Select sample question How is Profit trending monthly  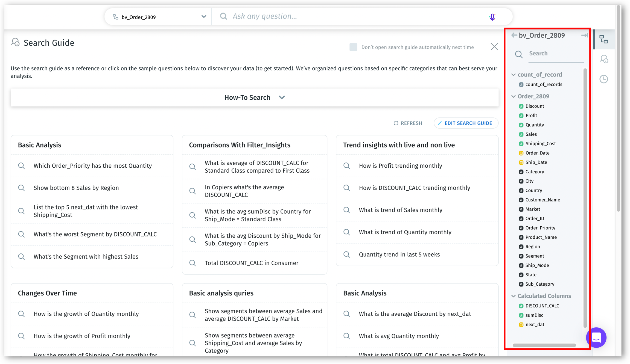(400, 166)
